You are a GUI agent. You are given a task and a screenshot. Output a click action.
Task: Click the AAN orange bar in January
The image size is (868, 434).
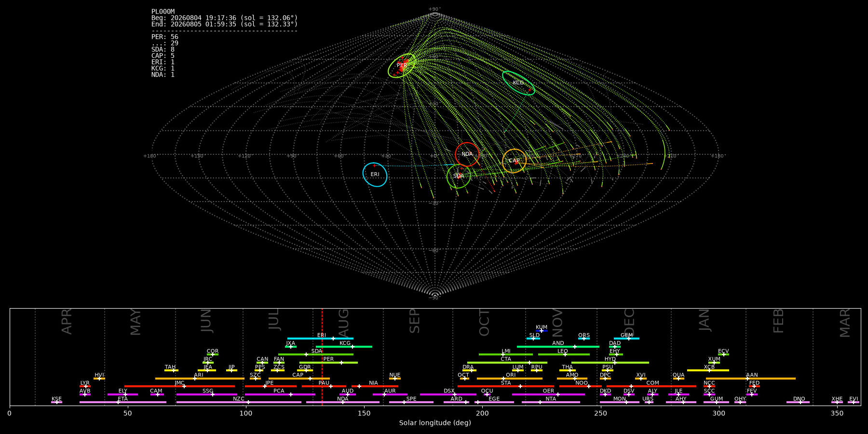click(751, 379)
